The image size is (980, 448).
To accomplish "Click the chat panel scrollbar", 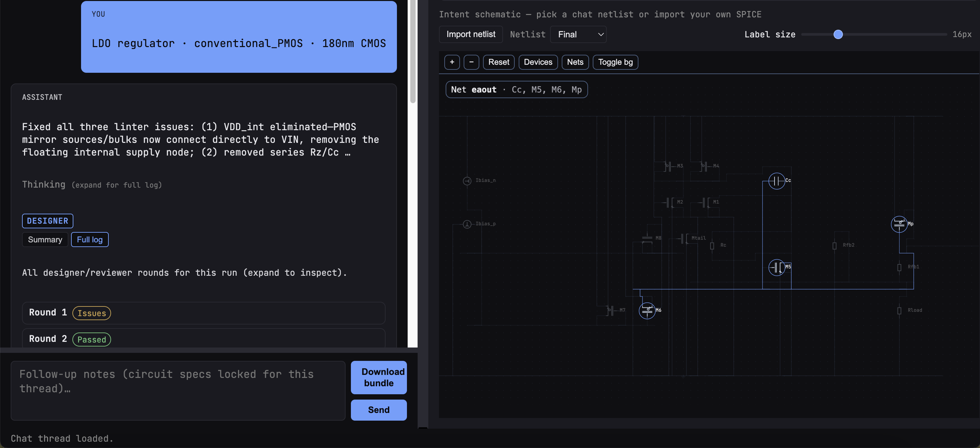I will click(x=413, y=52).
